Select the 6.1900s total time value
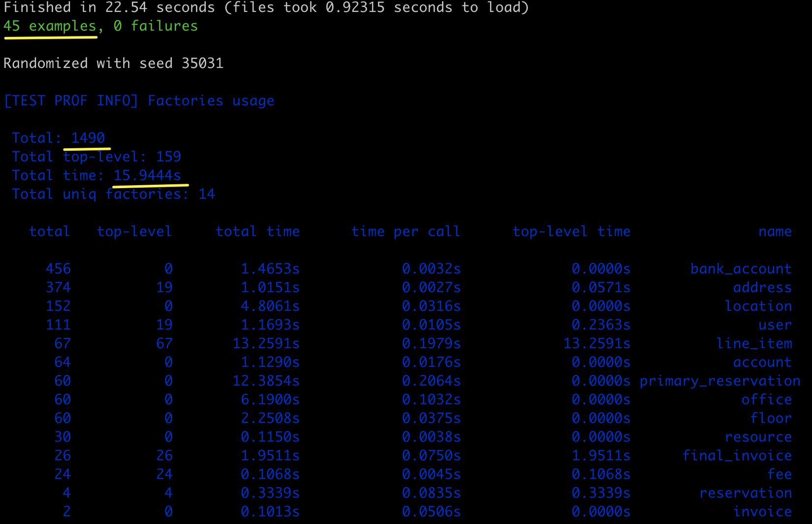Image resolution: width=812 pixels, height=524 pixels. coord(270,400)
